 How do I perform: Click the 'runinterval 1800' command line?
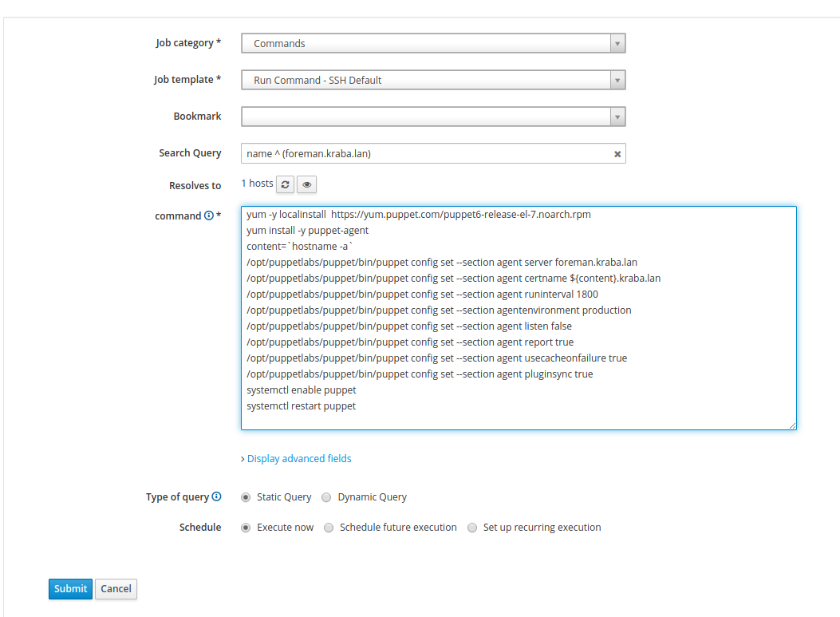click(x=422, y=295)
